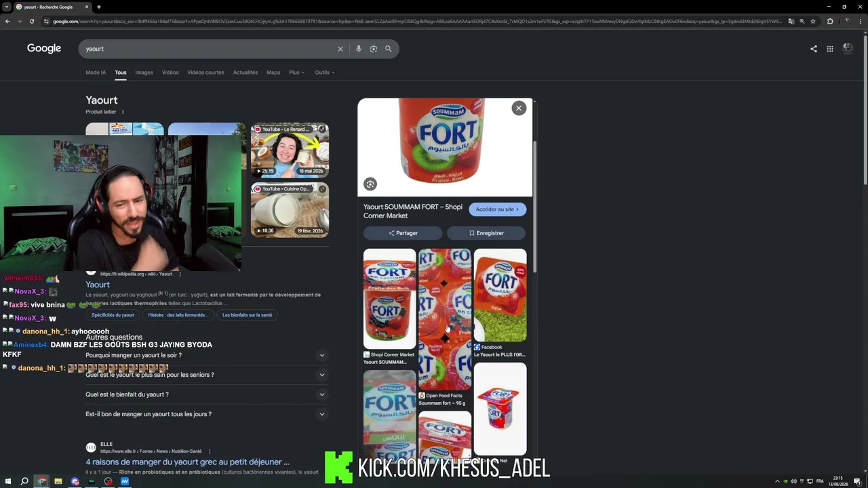
Task: Open options menu for ELLE result
Action: click(210, 451)
